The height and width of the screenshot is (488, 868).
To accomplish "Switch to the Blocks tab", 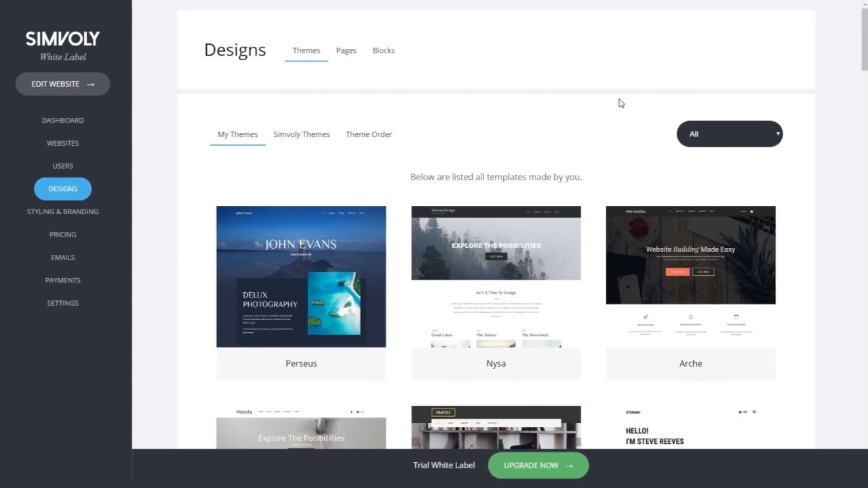I will click(x=383, y=50).
